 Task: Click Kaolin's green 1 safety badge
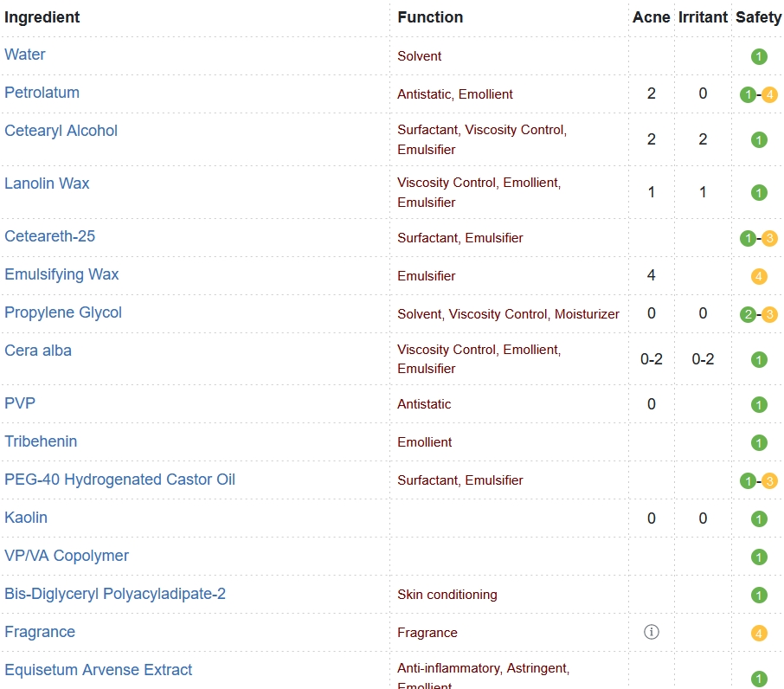759,519
